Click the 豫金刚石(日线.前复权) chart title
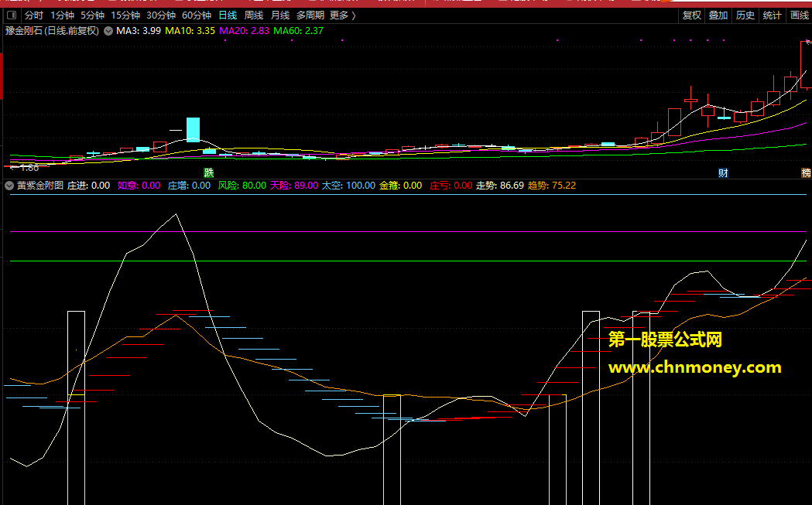This screenshot has width=812, height=505. tap(52, 31)
